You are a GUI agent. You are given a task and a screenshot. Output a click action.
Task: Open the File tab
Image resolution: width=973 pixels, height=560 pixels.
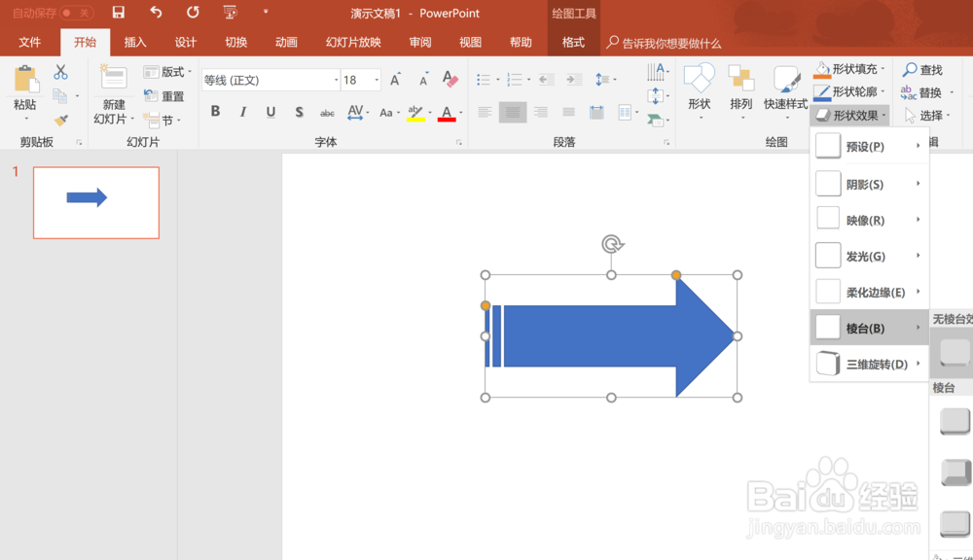pyautogui.click(x=30, y=42)
